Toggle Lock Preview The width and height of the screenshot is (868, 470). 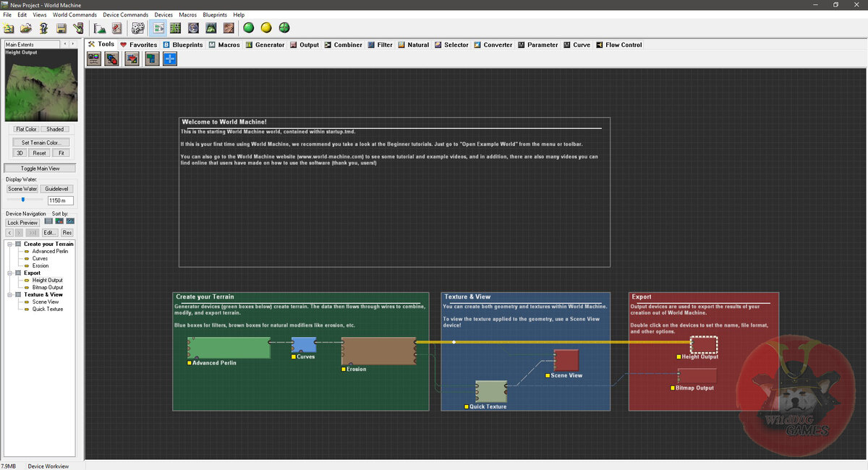click(22, 223)
